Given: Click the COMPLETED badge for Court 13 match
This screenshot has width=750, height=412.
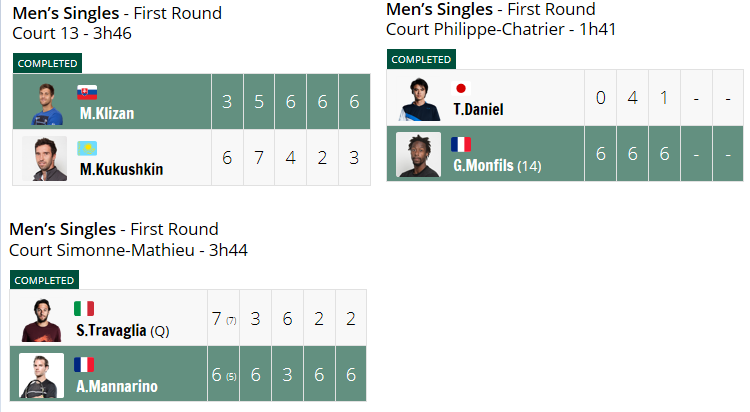Looking at the screenshot, I should pos(47,63).
